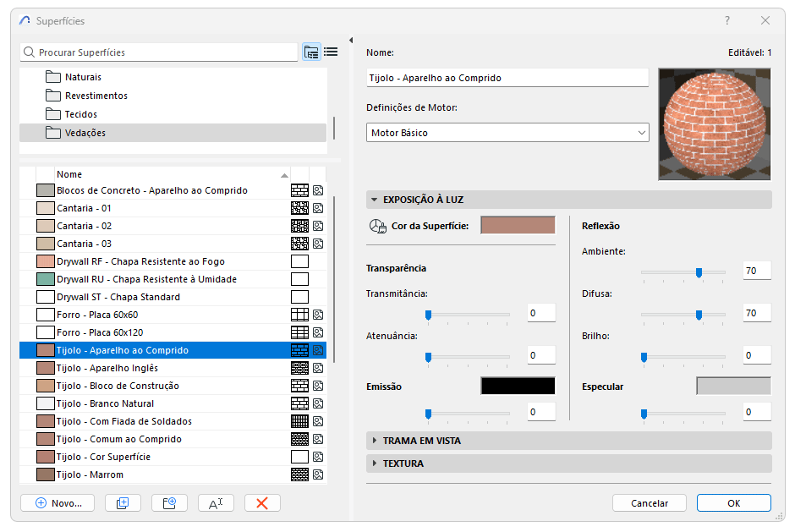This screenshot has width=795, height=532.
Task: Confirm with the OK button
Action: [x=733, y=503]
